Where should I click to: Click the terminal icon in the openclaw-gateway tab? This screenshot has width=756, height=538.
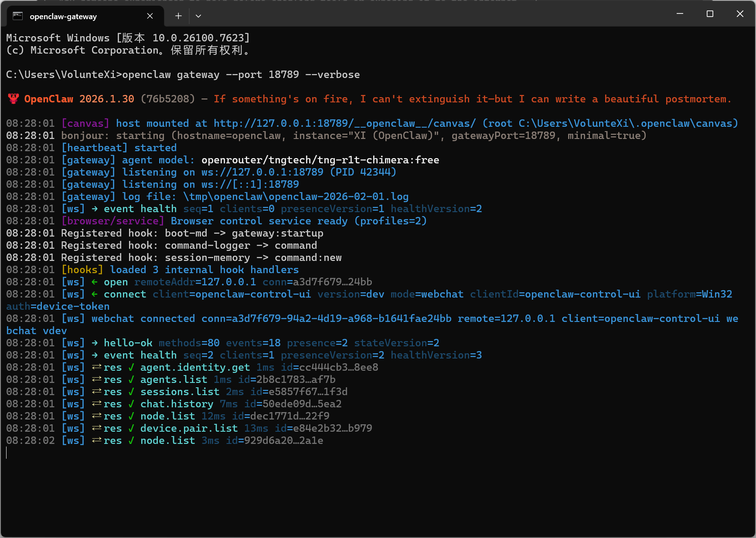[17, 16]
